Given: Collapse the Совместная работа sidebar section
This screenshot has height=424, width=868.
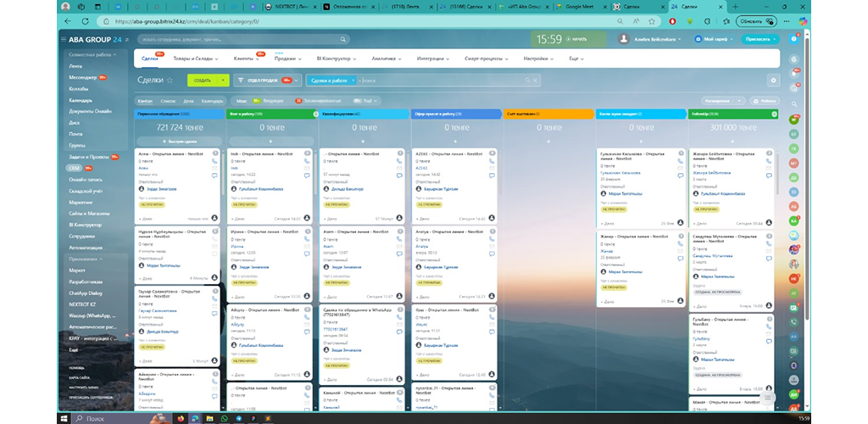Looking at the screenshot, I should pos(92,55).
